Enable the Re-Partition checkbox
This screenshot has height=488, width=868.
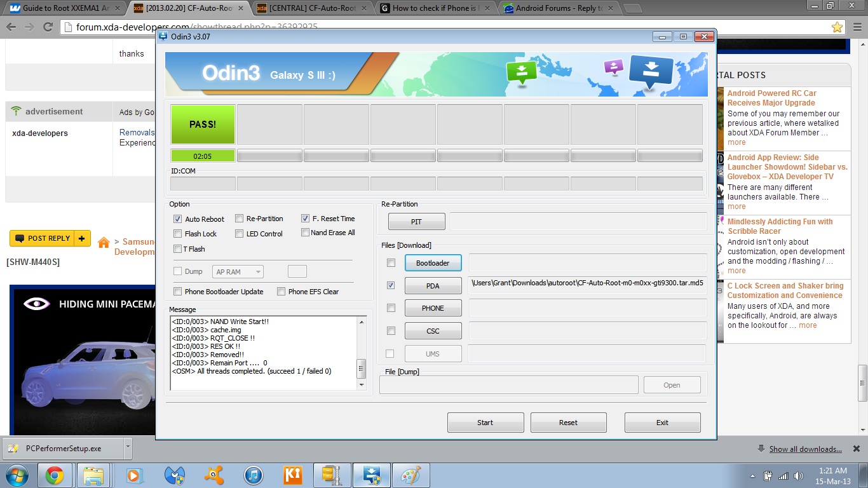point(239,219)
